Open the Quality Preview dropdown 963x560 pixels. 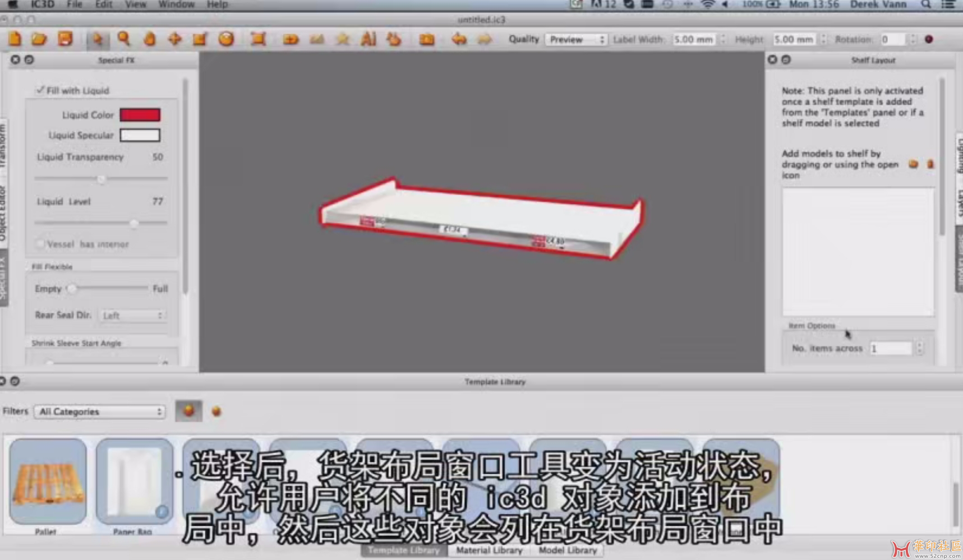[x=576, y=39]
